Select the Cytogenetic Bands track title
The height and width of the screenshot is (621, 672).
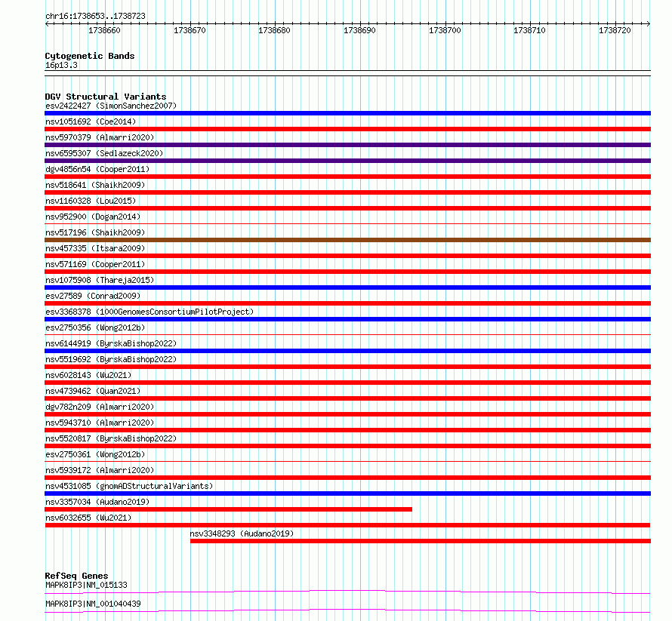click(90, 56)
